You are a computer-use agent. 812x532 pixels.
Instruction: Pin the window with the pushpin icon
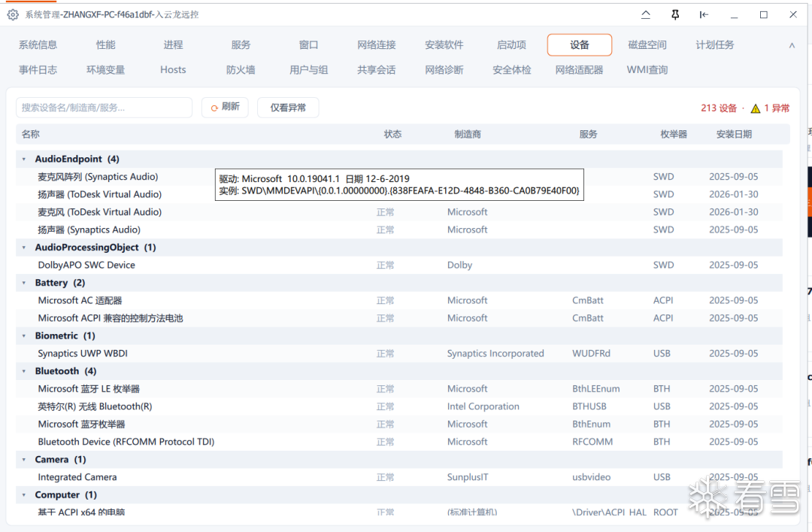[x=674, y=14]
